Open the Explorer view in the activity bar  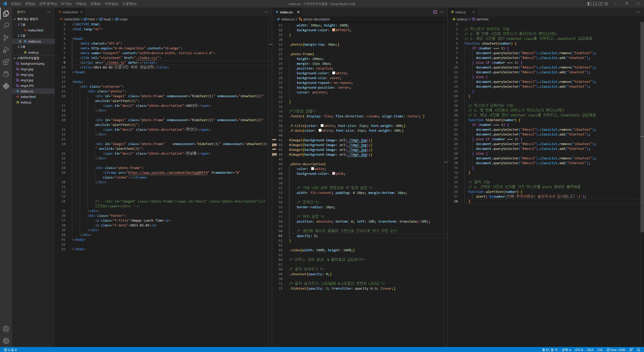(x=6, y=14)
